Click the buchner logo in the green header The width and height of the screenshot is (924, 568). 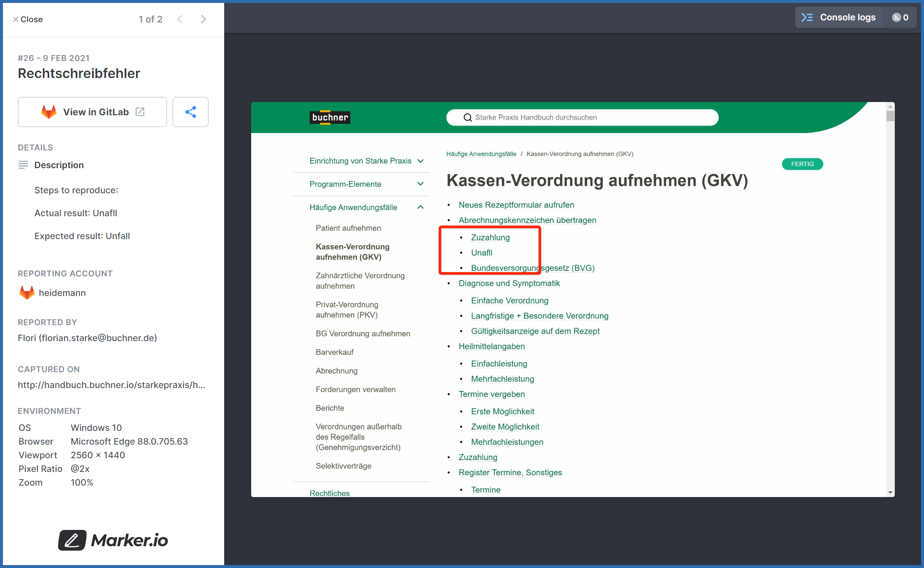coord(329,117)
